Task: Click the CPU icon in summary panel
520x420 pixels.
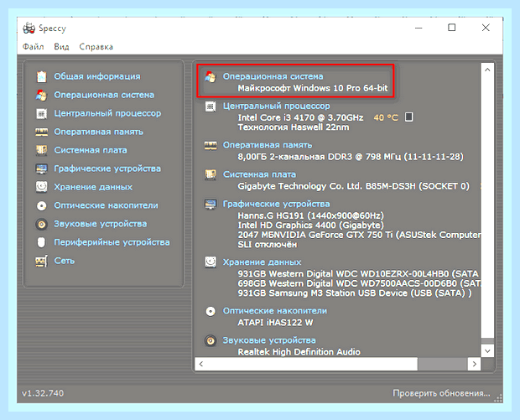Action: click(211, 106)
